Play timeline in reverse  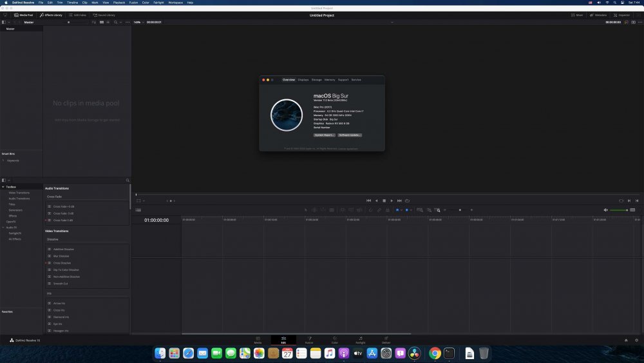376,201
